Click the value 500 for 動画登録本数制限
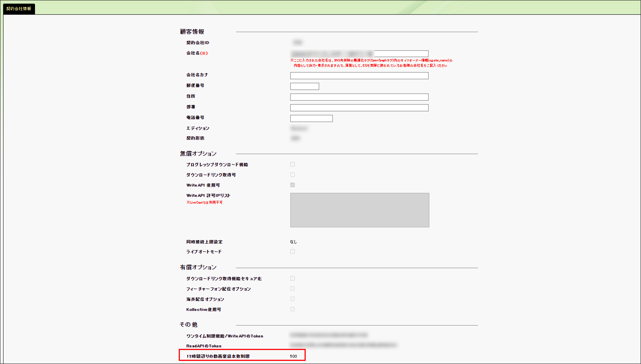 point(293,356)
